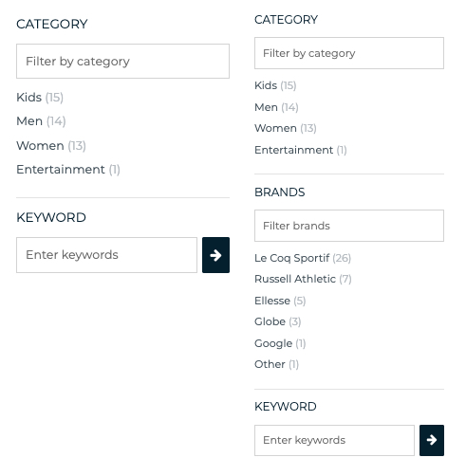
Task: Select Kids category in right panel
Action: pyautogui.click(x=275, y=85)
